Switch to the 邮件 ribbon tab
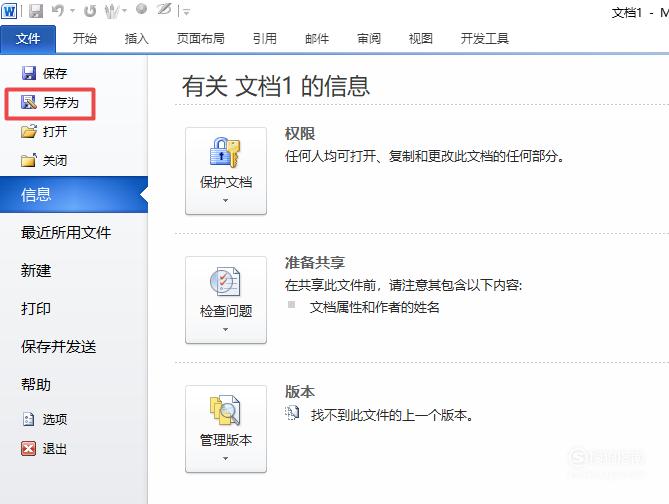Screen dimensions: 669x504 (x=317, y=39)
